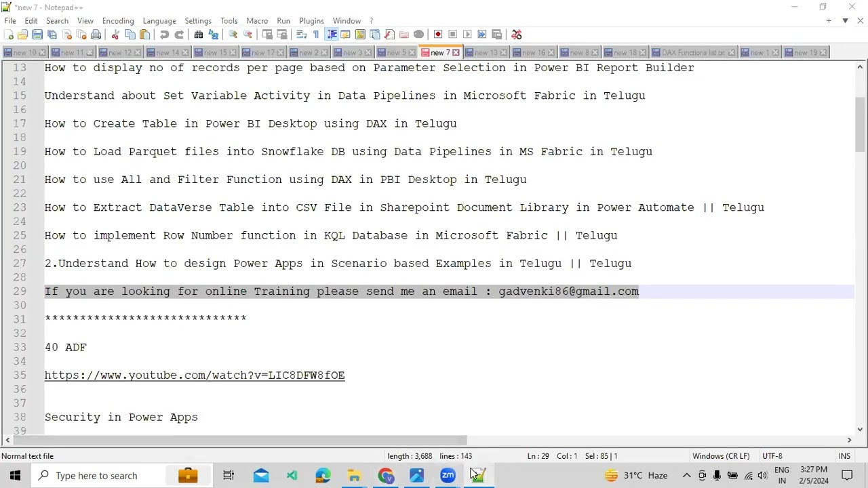Close the current document via the toolbar

[66, 35]
